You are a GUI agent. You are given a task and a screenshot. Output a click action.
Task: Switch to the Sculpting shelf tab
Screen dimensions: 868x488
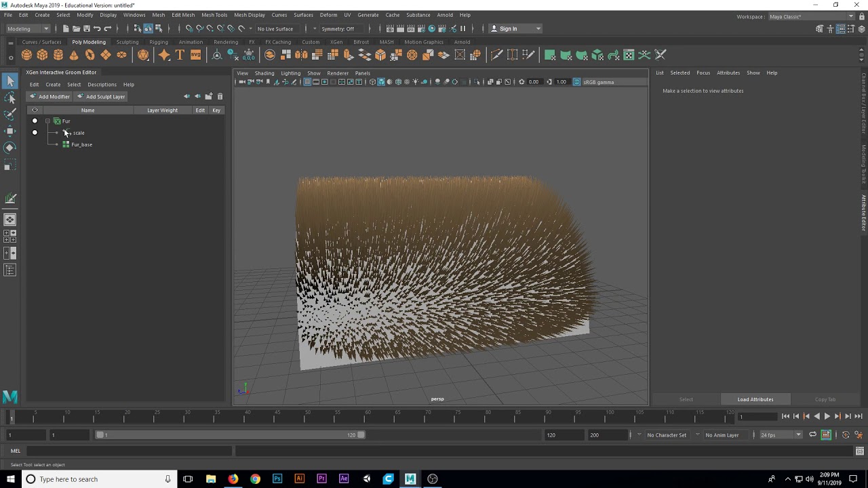pos(127,42)
